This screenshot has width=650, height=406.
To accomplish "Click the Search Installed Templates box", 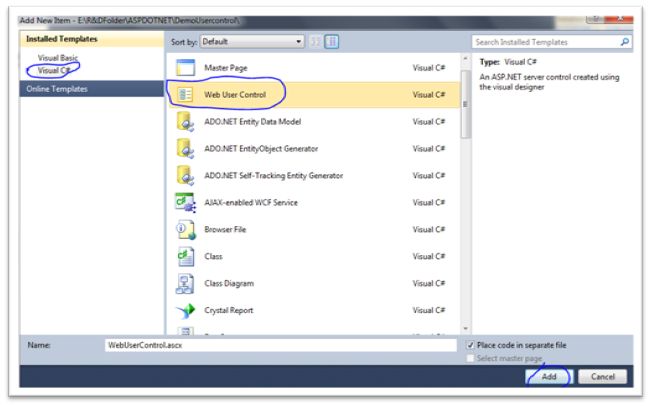I will pyautogui.click(x=552, y=42).
